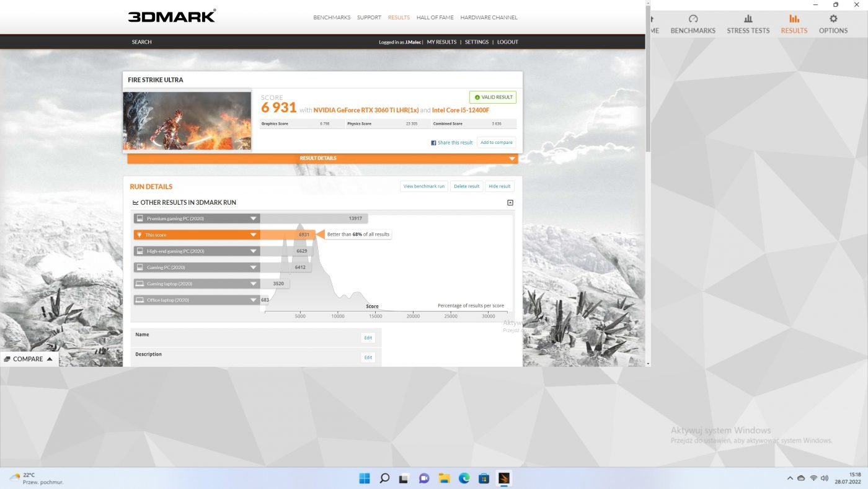Click the 6931 score bar
Screen dimensions: 868x489
[x=288, y=235]
